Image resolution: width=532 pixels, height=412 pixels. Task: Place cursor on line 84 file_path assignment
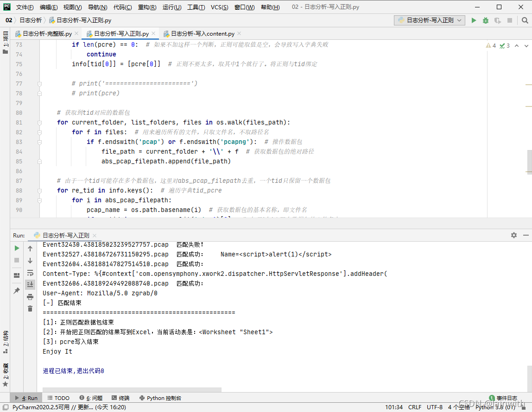click(x=170, y=152)
